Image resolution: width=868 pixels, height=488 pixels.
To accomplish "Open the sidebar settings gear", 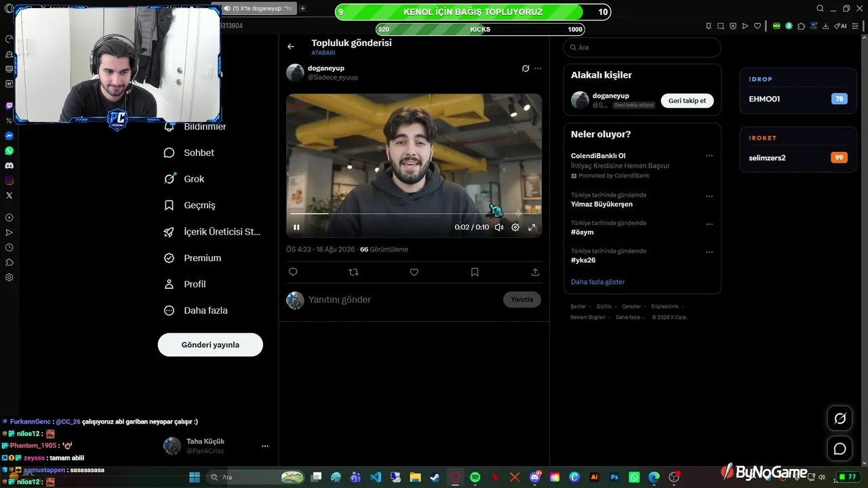I will (x=9, y=277).
